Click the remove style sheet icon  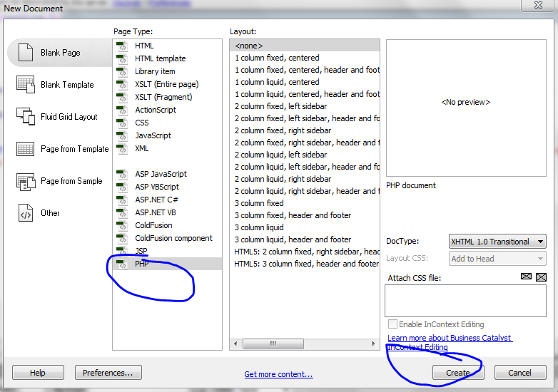[541, 277]
